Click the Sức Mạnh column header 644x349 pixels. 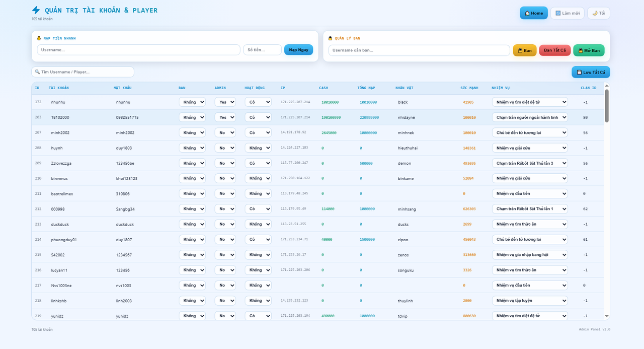[x=469, y=88]
